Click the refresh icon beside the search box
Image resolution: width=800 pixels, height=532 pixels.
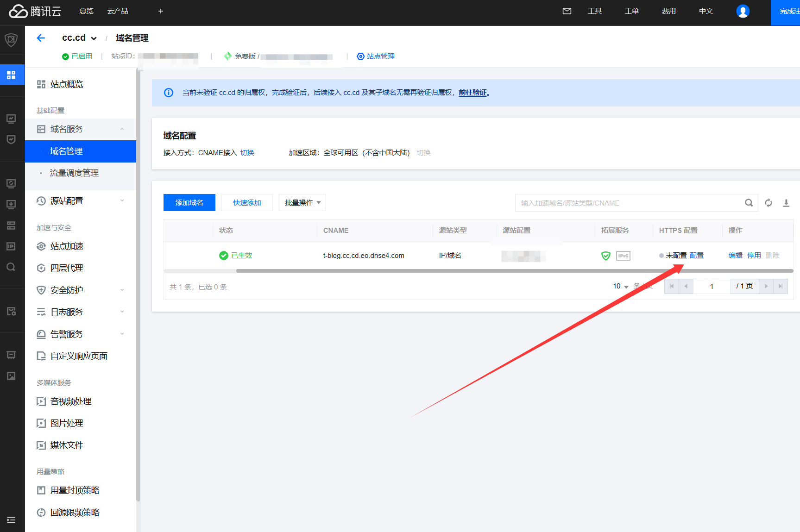tap(769, 203)
